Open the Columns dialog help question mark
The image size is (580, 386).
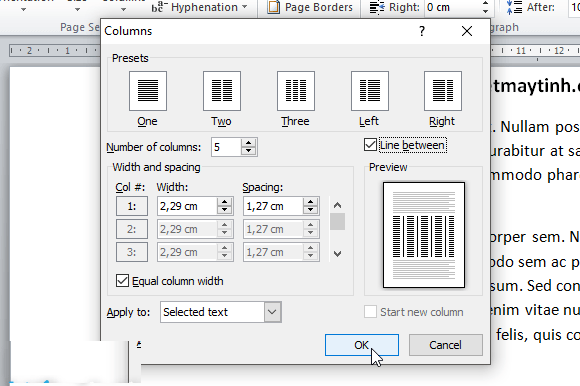[422, 31]
